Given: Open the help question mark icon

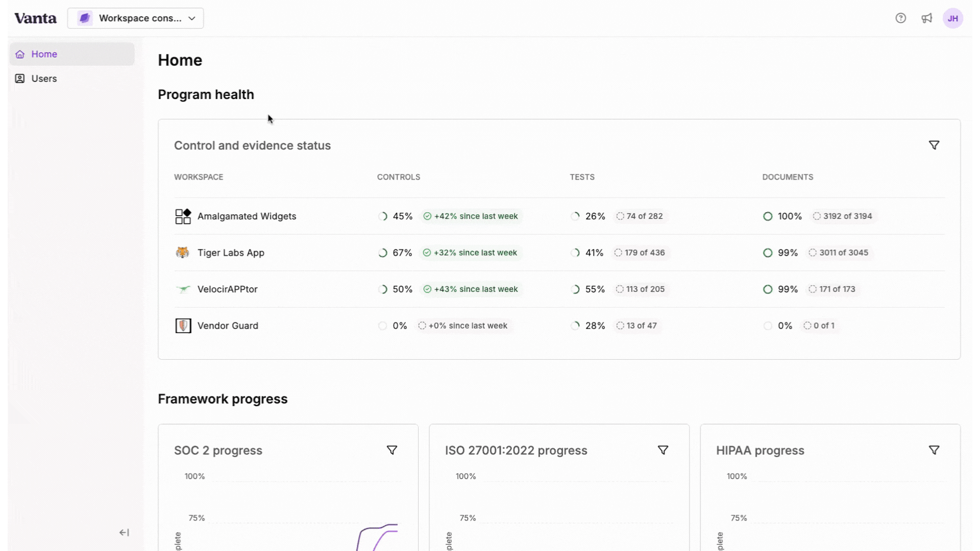Looking at the screenshot, I should [x=900, y=18].
